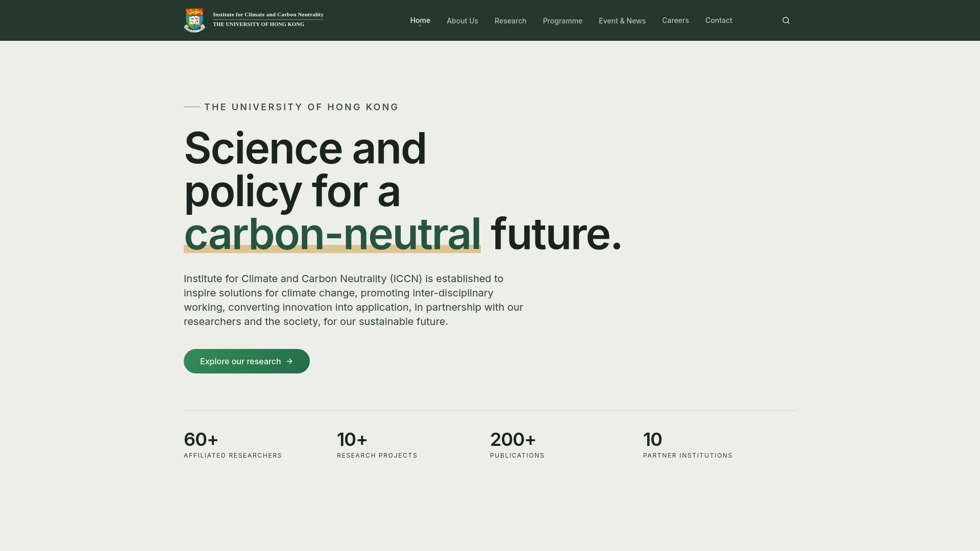Click the ICCN description paragraph
The image size is (980, 551).
[x=354, y=300]
